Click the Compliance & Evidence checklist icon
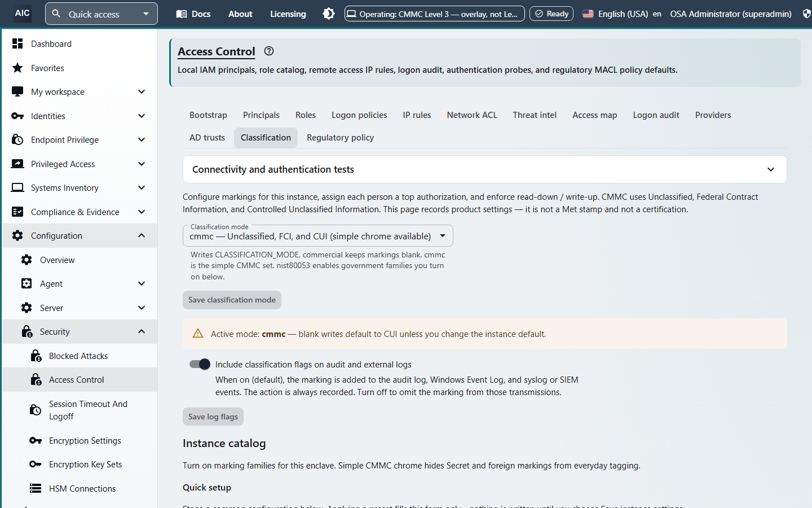The height and width of the screenshot is (508, 812). point(17,212)
